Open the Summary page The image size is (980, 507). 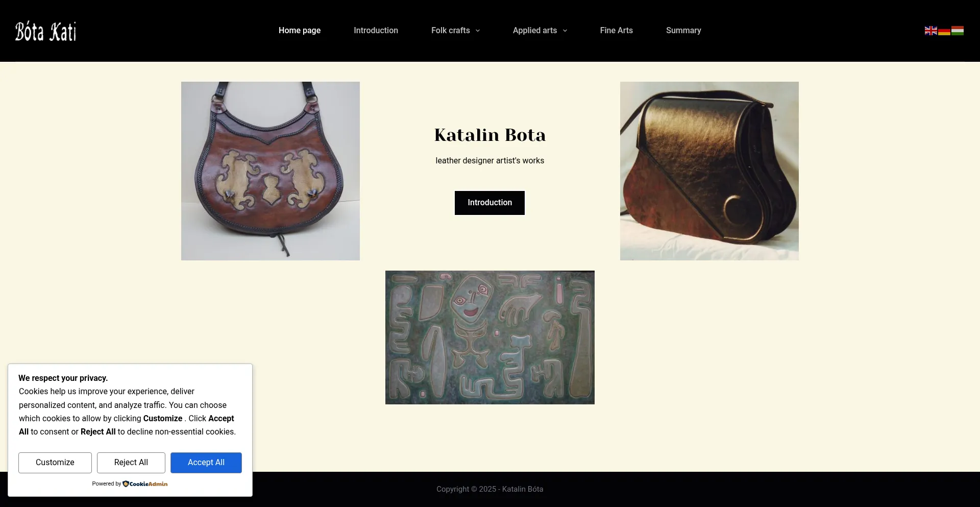(x=683, y=31)
